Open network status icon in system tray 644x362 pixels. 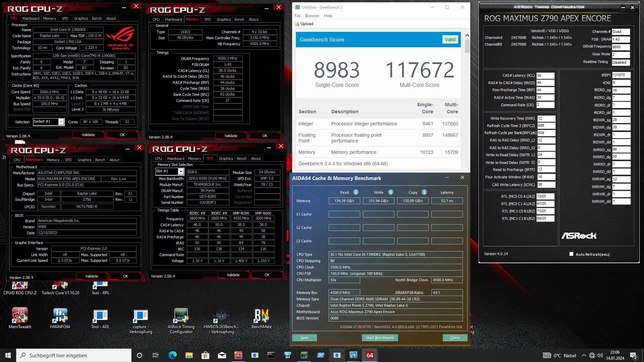point(592,355)
